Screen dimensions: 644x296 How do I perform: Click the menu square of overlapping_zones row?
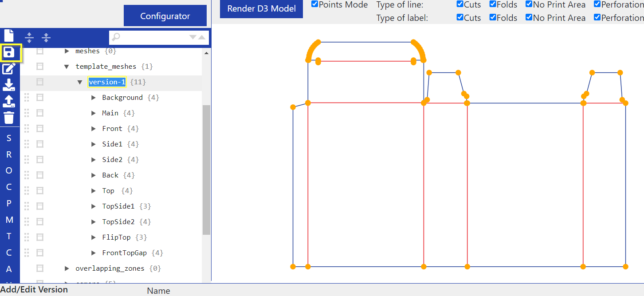40,268
